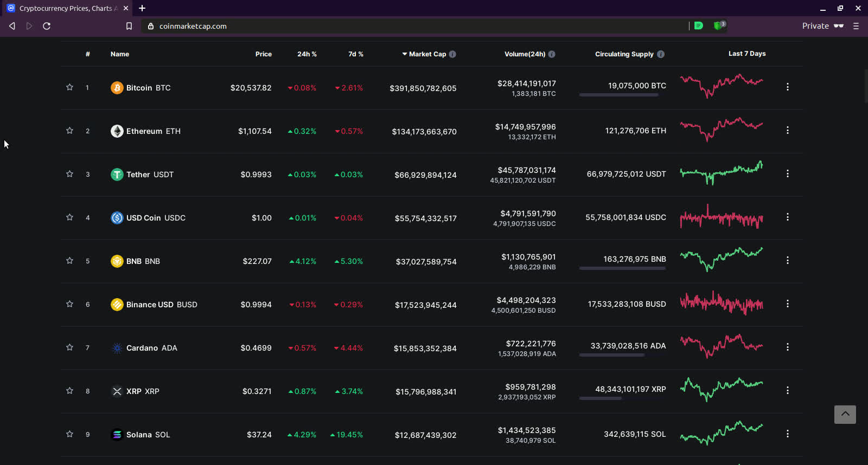Close the Cryptocurrency Prices tab

[126, 8]
